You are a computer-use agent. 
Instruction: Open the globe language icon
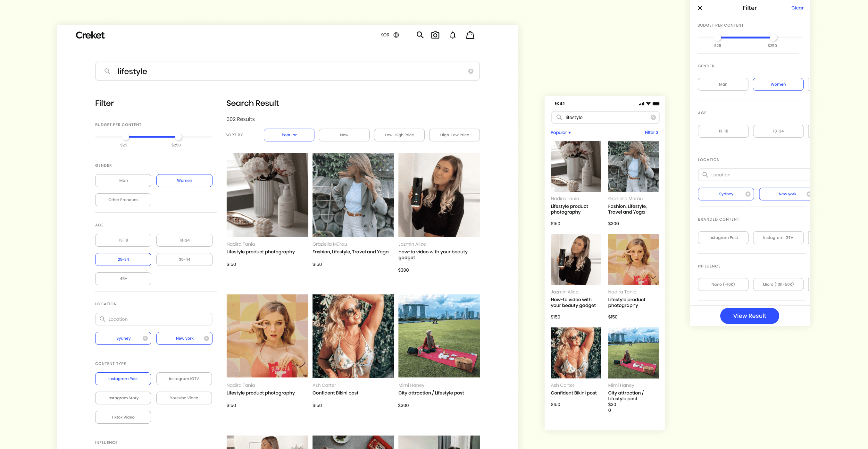tap(396, 35)
